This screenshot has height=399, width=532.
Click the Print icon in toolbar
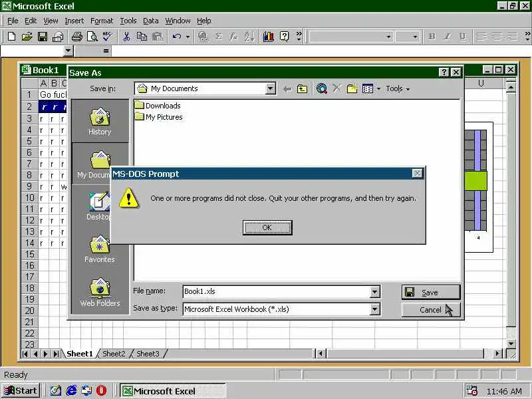pyautogui.click(x=76, y=37)
